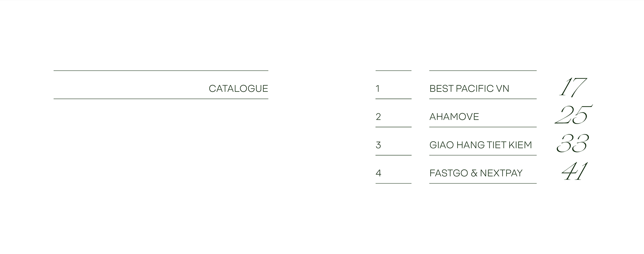Viewport: 644px width, 254px height.
Task: Select index number 3
Action: coord(378,145)
